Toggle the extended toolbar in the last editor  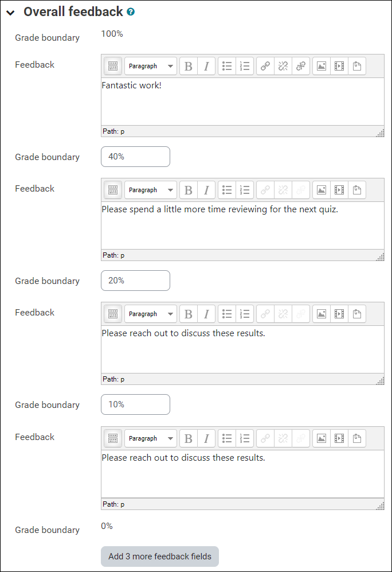click(x=113, y=438)
